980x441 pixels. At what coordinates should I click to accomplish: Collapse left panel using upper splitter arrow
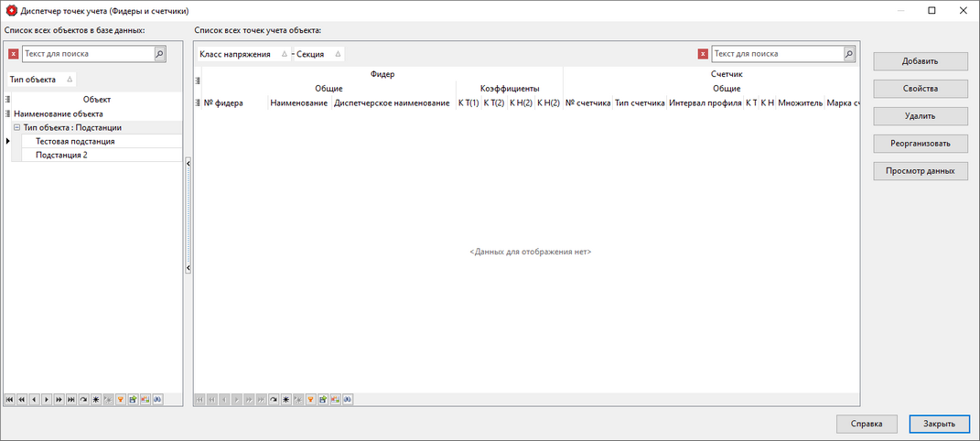(x=188, y=163)
